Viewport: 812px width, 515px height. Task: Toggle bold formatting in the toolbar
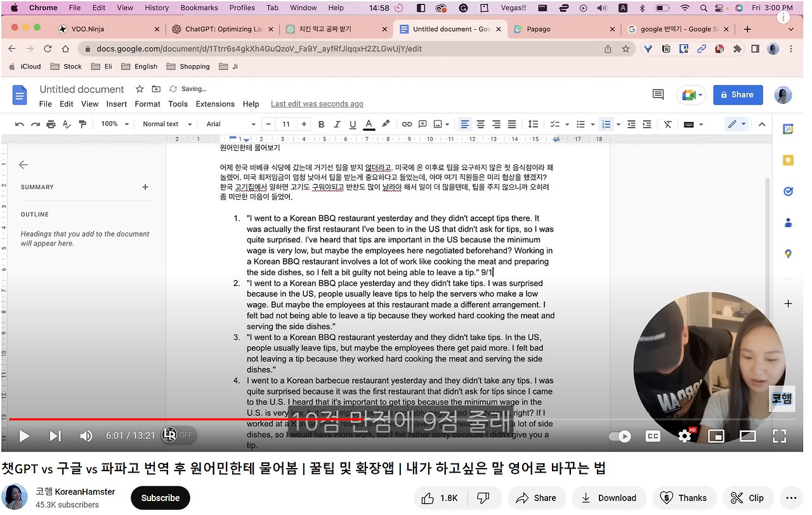tap(322, 124)
